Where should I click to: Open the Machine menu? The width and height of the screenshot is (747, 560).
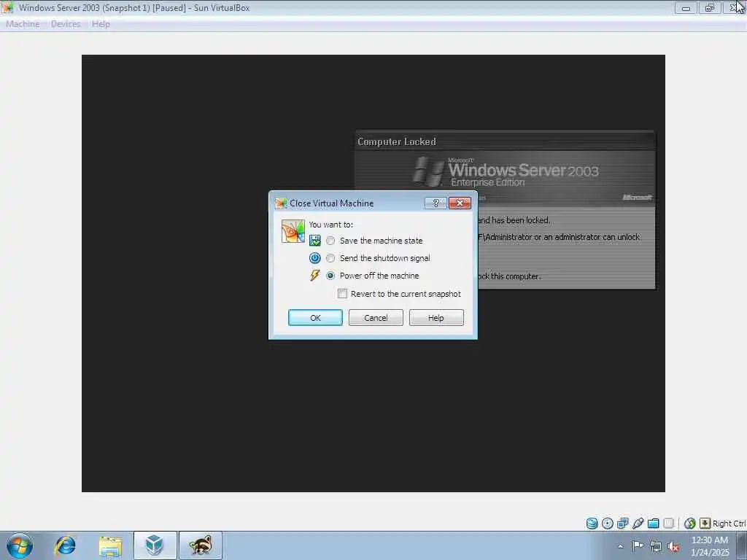(23, 24)
